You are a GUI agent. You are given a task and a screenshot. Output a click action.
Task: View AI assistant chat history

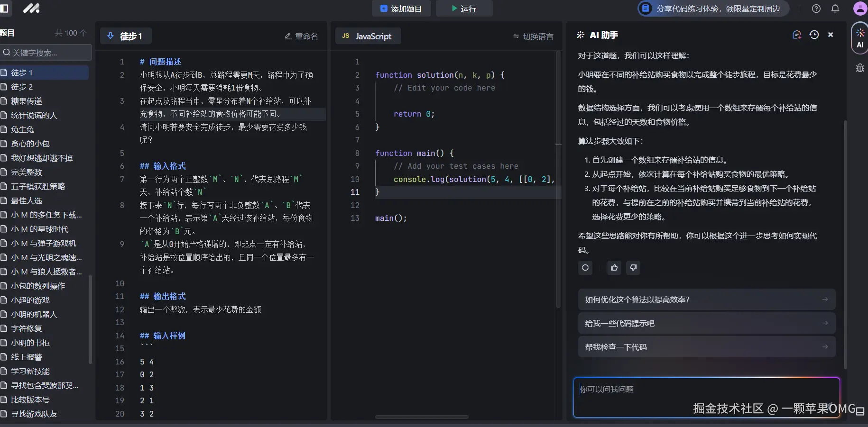[x=814, y=35]
